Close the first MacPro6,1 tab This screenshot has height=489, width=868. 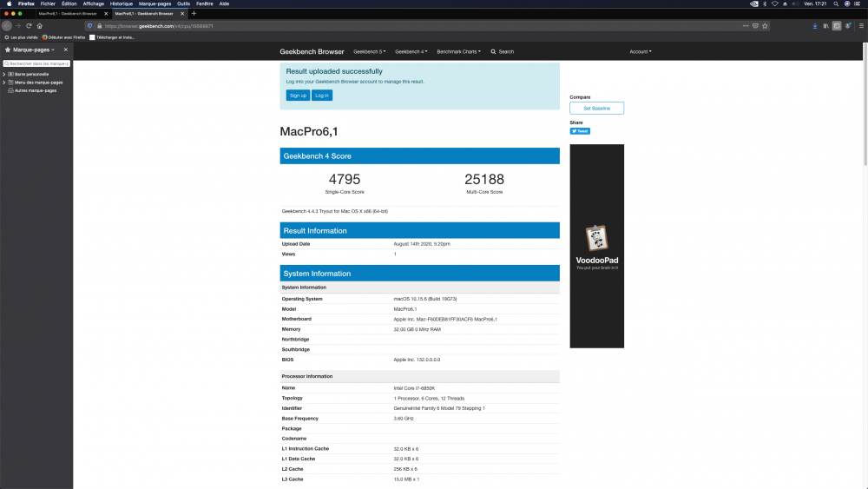click(106, 13)
